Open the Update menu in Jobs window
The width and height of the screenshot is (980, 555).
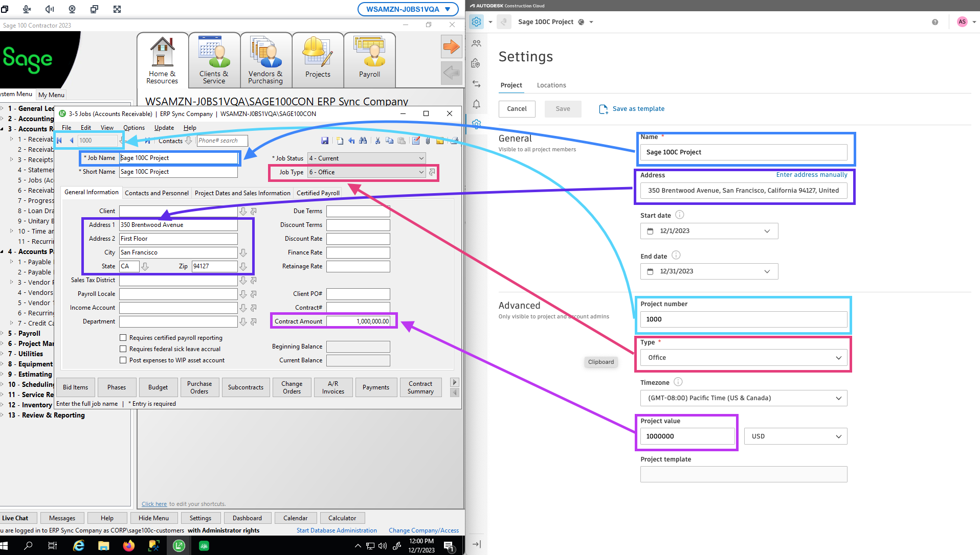coord(164,128)
